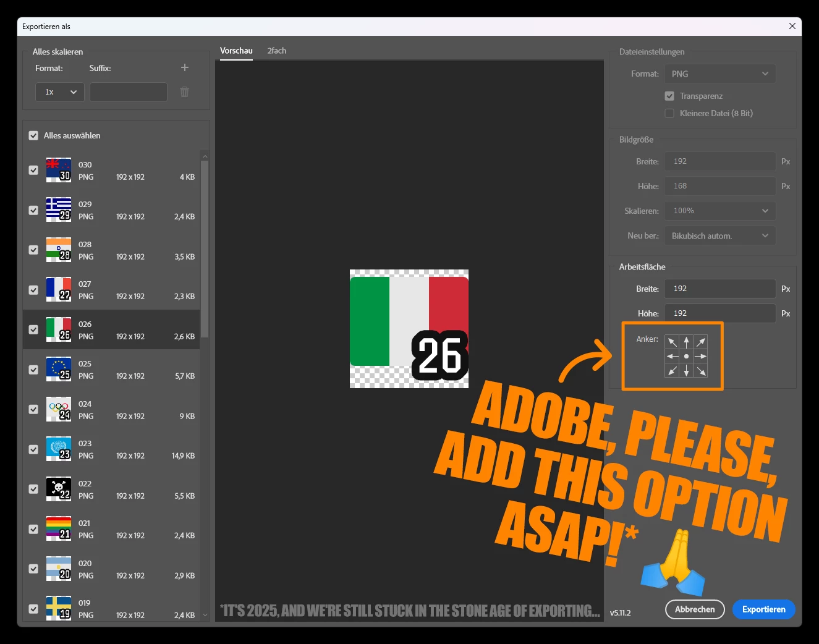Click the Arbeitsfläche Breite field
This screenshot has width=819, height=644.
pos(720,289)
